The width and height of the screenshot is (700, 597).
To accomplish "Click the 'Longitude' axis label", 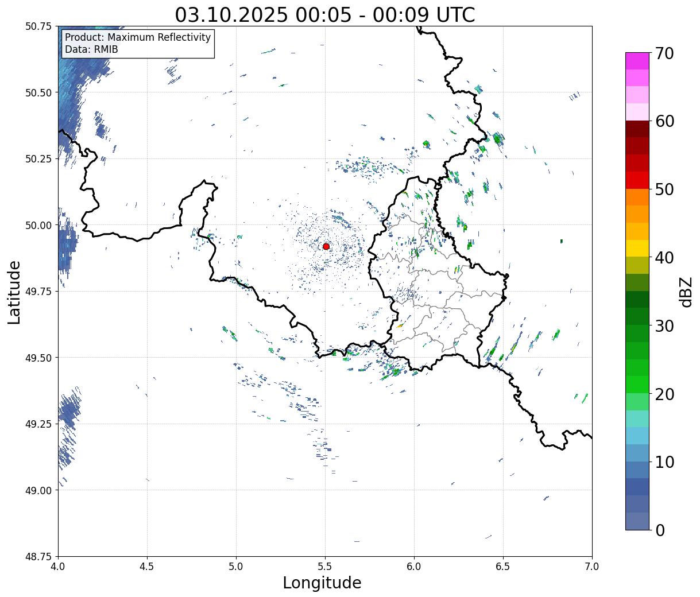I will point(322,583).
